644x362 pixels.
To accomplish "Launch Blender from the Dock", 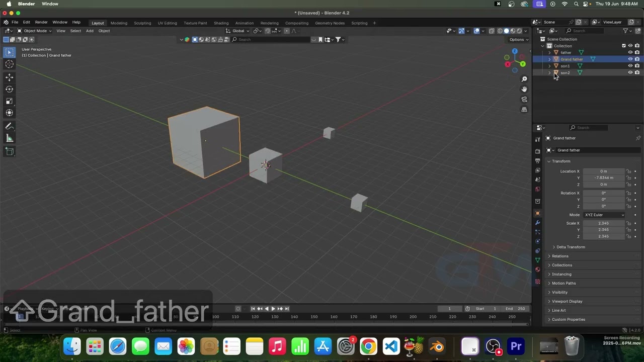I will coord(438,346).
